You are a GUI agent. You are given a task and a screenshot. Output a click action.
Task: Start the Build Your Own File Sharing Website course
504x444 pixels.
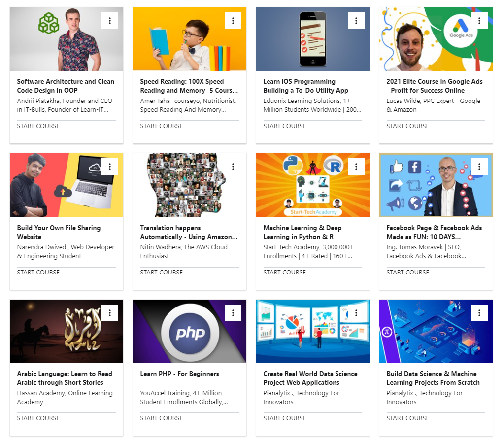pos(38,273)
